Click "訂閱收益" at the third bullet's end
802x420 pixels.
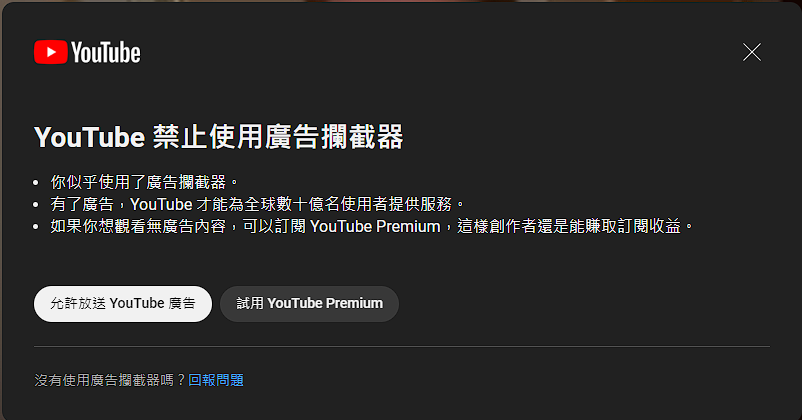click(x=649, y=226)
